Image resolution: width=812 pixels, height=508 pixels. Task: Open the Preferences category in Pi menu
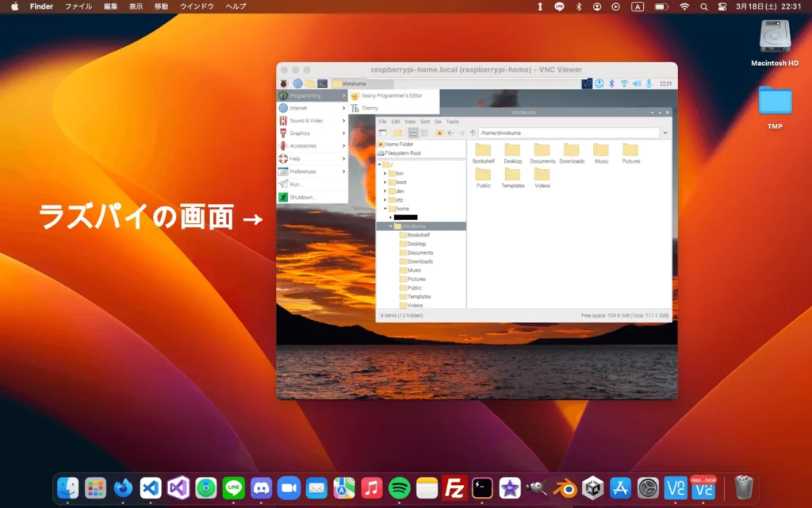click(x=312, y=171)
